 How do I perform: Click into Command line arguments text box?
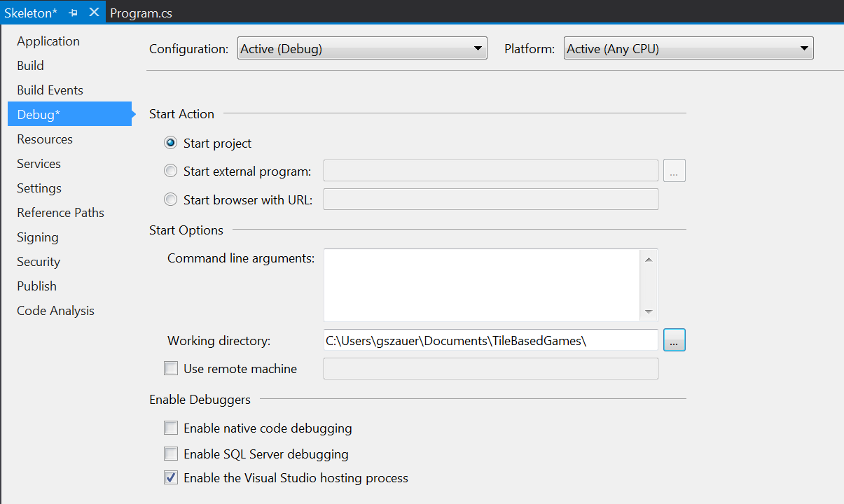click(x=481, y=285)
